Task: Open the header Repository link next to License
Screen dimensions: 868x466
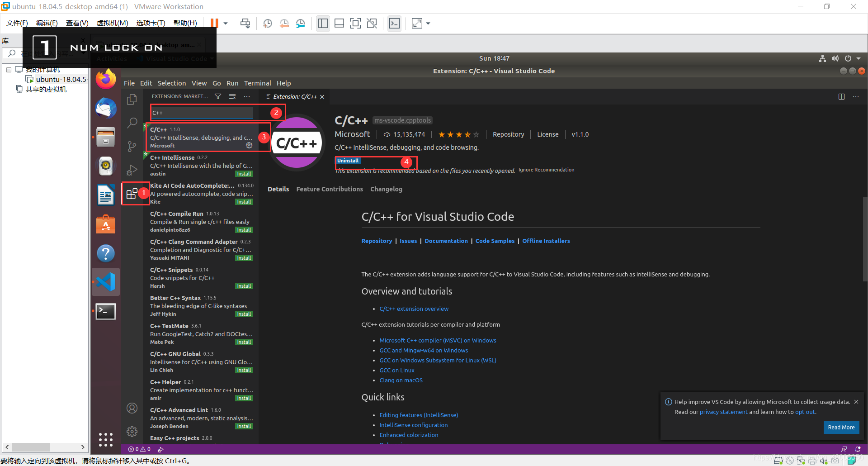Action: tap(508, 134)
